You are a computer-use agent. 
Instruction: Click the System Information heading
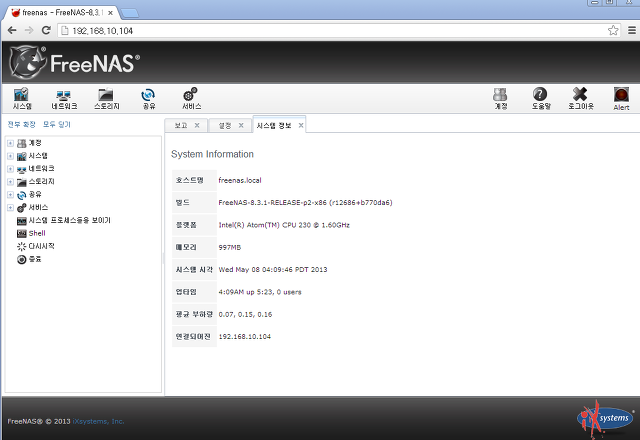[212, 154]
